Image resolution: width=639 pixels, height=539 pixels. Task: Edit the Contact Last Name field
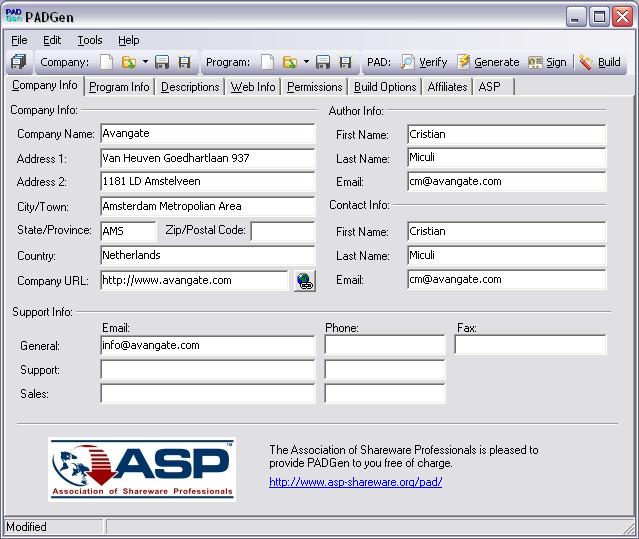pos(506,255)
